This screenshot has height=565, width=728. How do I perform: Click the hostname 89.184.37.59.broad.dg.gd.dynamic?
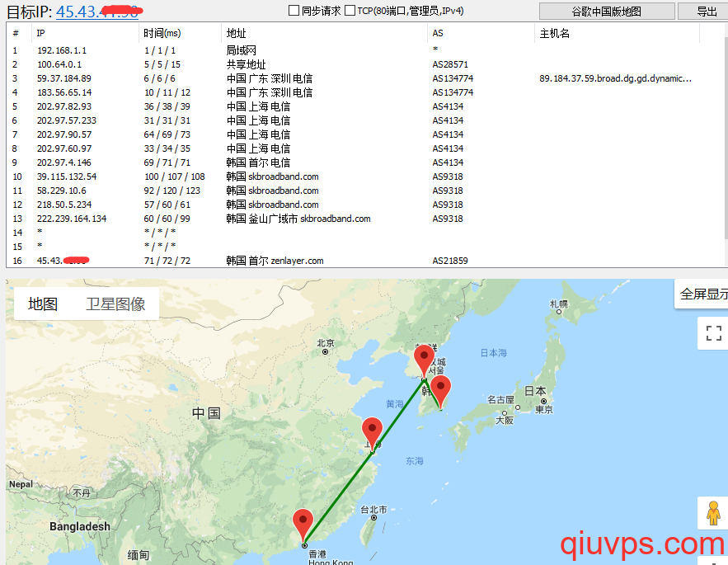coord(615,78)
